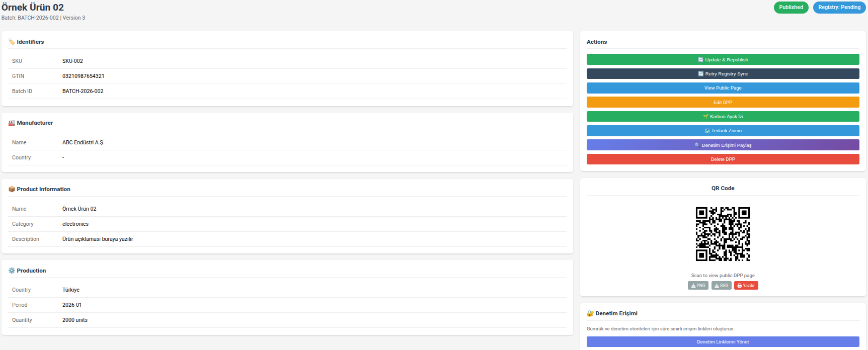Click the download icon on SVG button
The height and width of the screenshot is (350, 868).
coord(717,286)
